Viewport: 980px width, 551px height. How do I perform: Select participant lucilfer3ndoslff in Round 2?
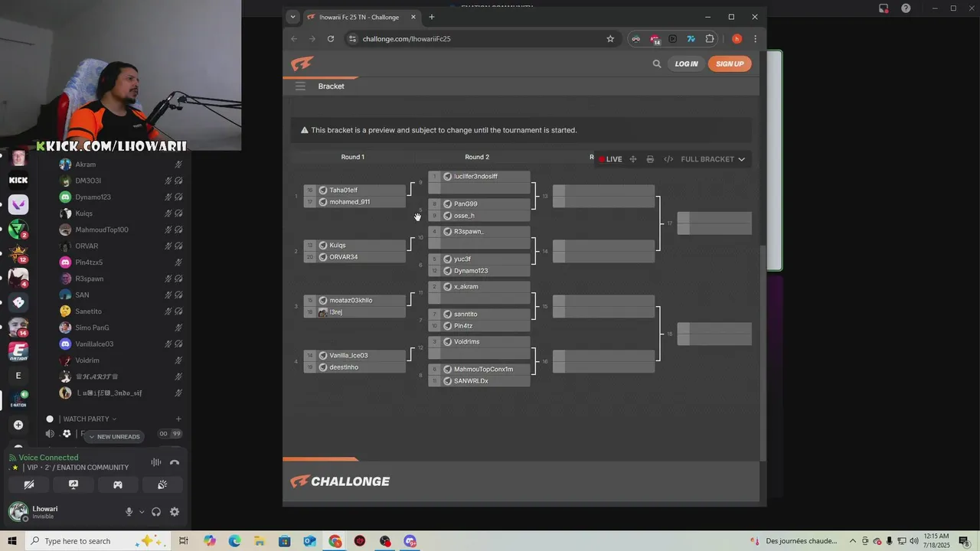tap(479, 177)
